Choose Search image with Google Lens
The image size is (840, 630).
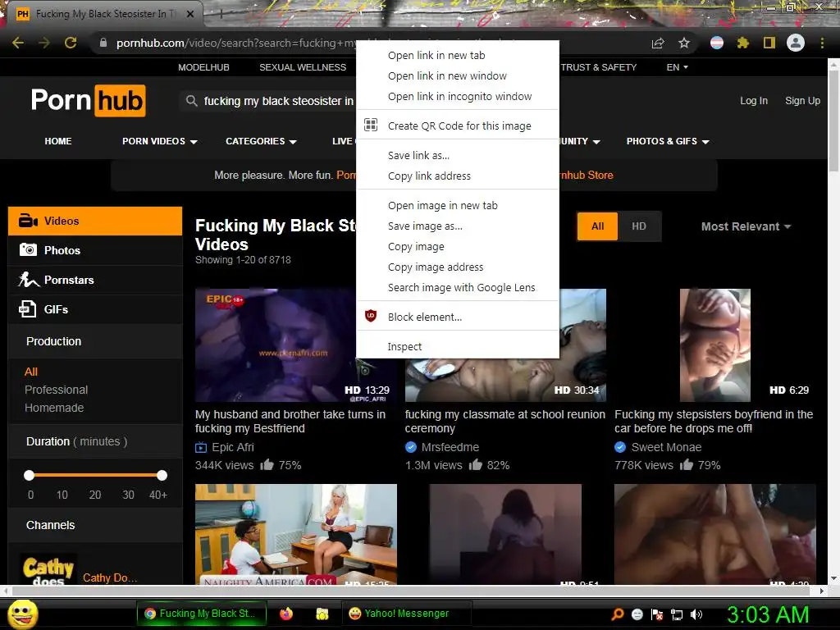pos(458,288)
